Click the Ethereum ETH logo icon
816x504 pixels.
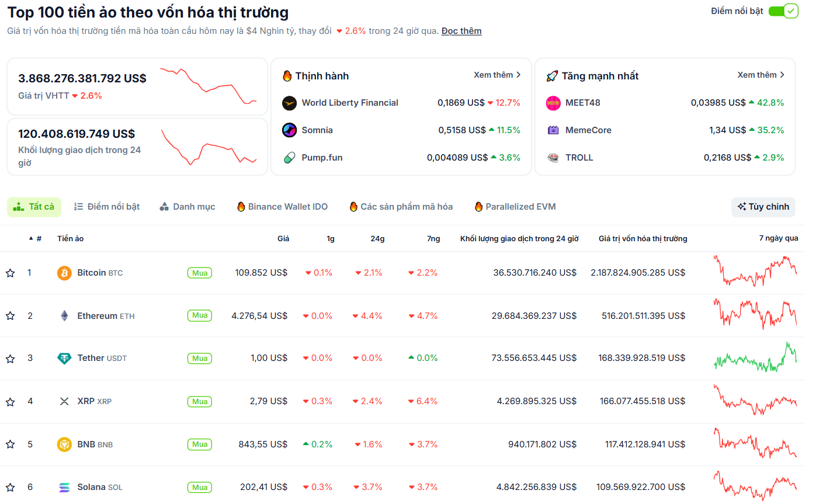tap(64, 315)
